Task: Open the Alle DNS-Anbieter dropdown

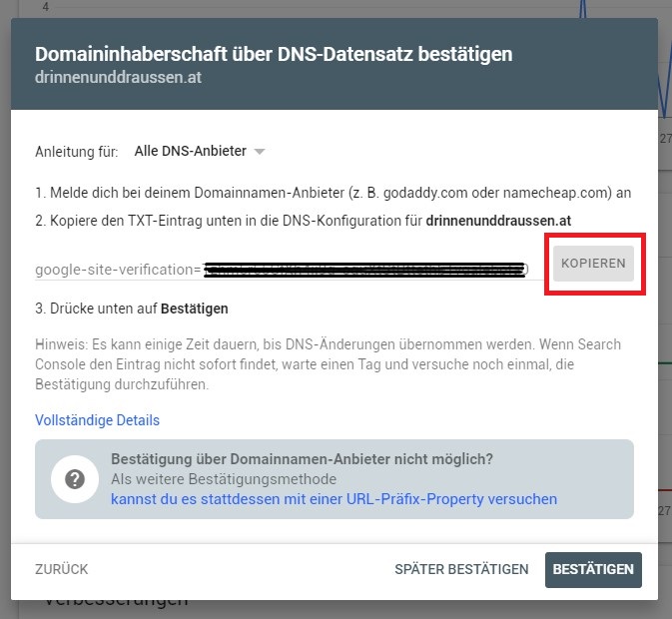Action: 200,151
